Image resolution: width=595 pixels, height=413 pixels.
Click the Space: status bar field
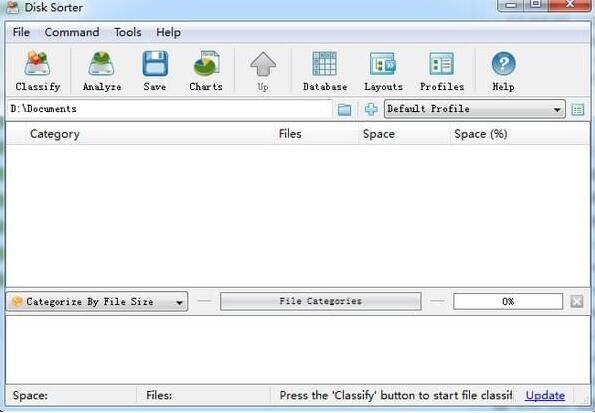71,396
